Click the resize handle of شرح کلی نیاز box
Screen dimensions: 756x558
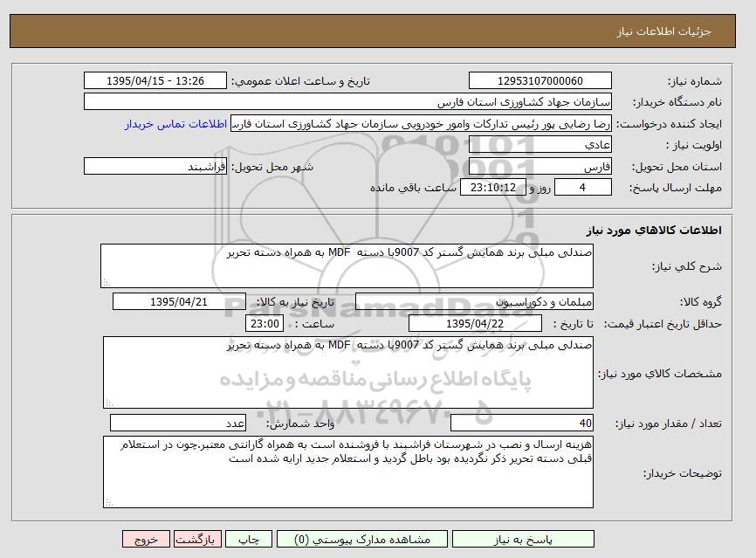pos(107,283)
